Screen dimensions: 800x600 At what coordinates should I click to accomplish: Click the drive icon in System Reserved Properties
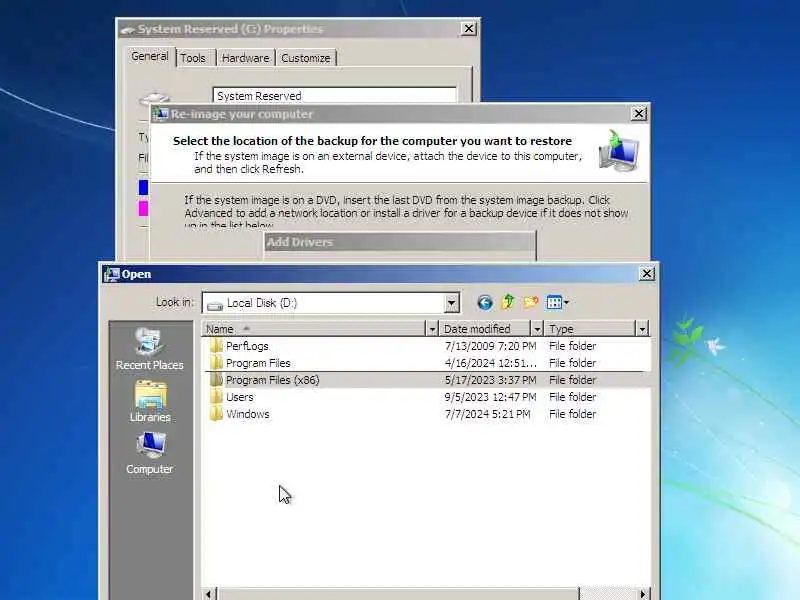click(154, 98)
